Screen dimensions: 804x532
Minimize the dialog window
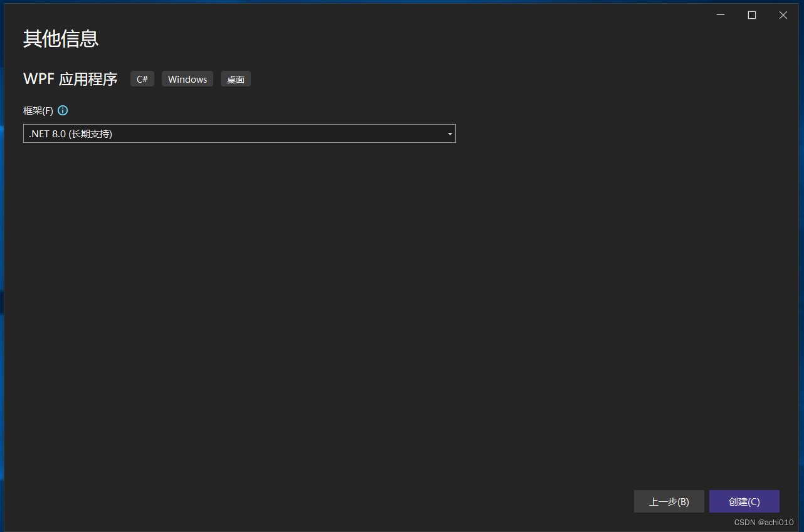(x=721, y=15)
